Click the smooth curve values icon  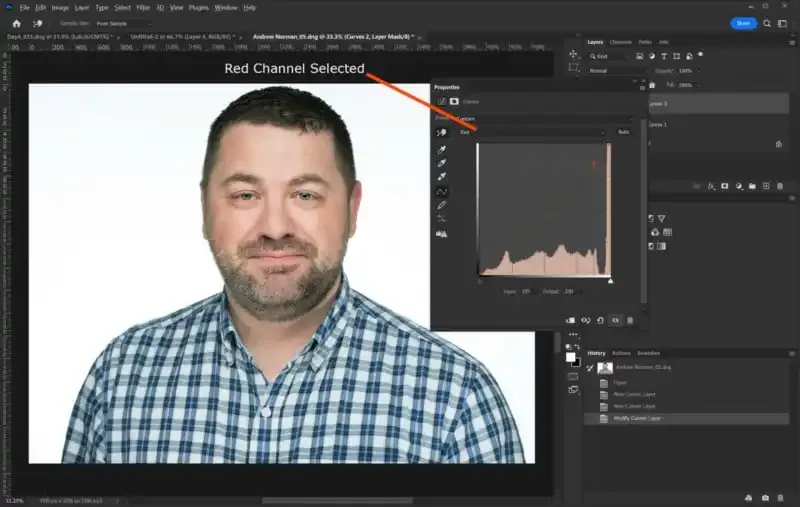(442, 218)
